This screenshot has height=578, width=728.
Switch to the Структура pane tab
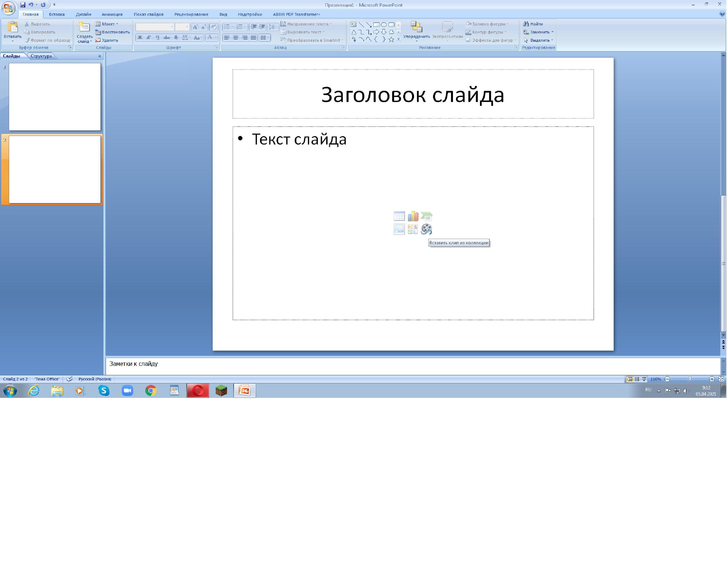(41, 56)
